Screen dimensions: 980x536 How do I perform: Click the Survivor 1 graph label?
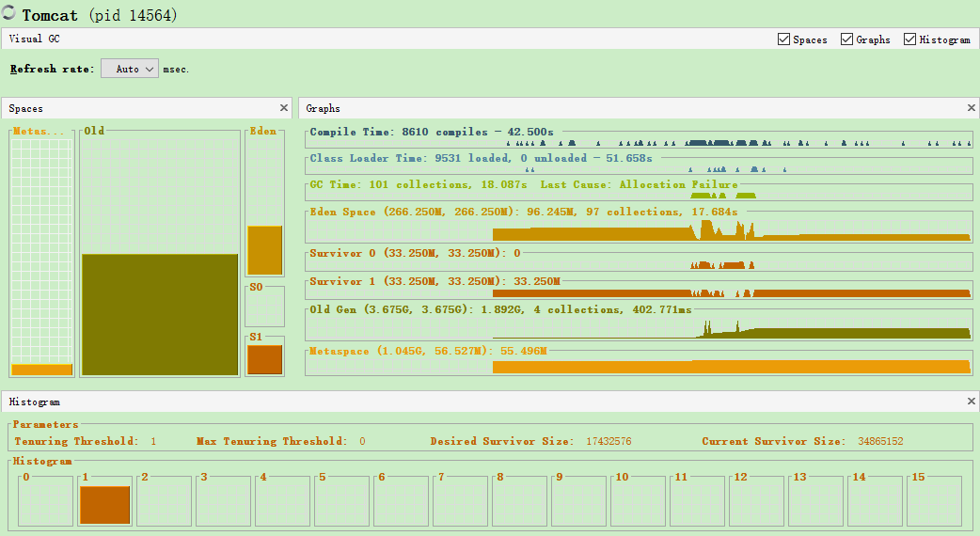tap(435, 281)
